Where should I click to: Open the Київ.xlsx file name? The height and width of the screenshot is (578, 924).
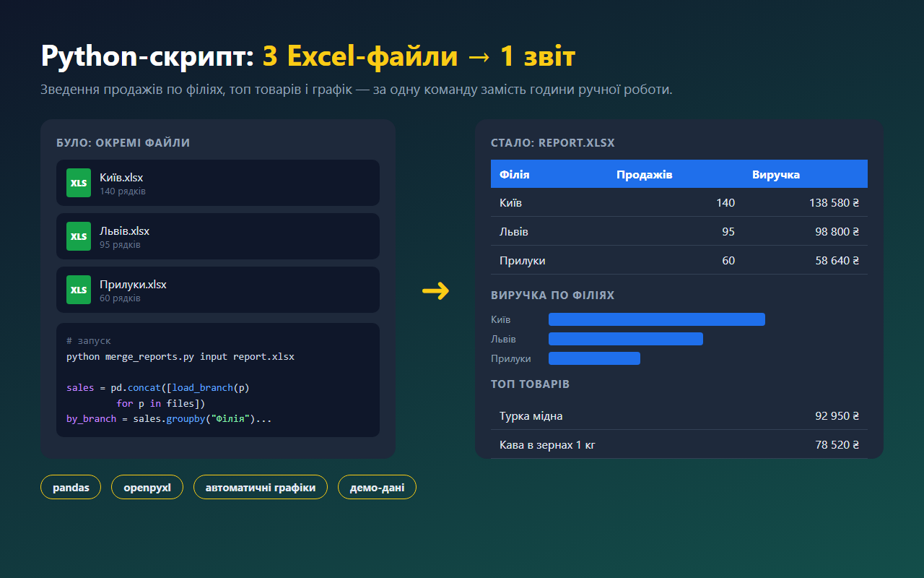click(x=121, y=178)
